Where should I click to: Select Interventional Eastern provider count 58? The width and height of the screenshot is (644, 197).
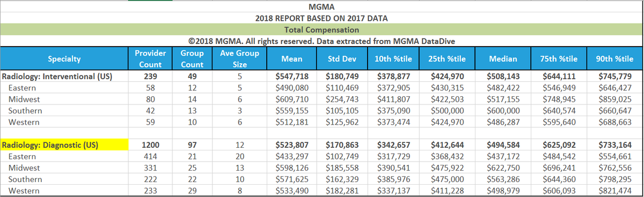[x=151, y=87]
